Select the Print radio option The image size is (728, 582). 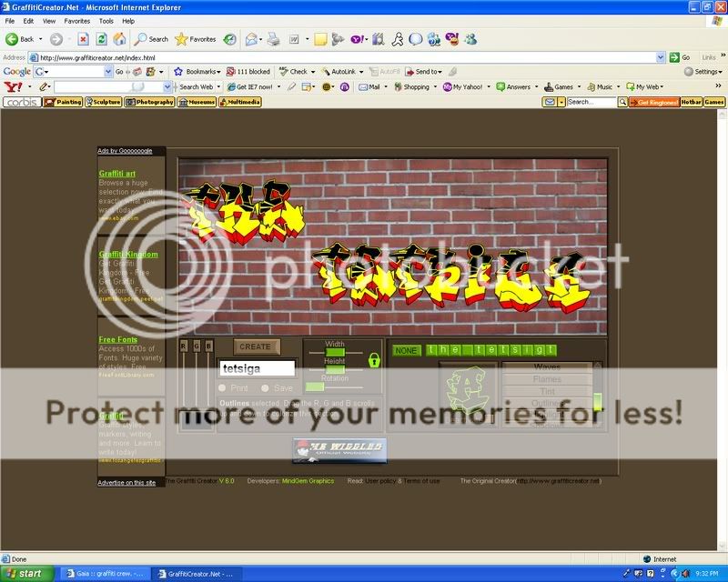[224, 388]
